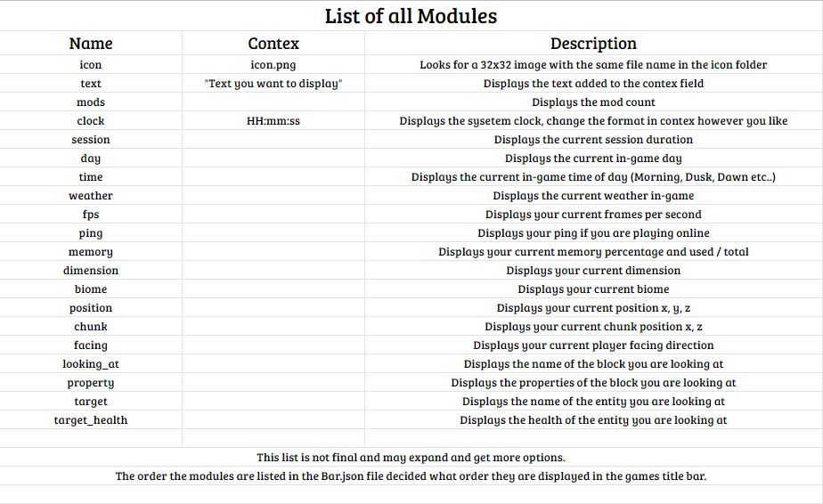Select the 'ping' name cell
This screenshot has height=504, width=823.
click(91, 233)
